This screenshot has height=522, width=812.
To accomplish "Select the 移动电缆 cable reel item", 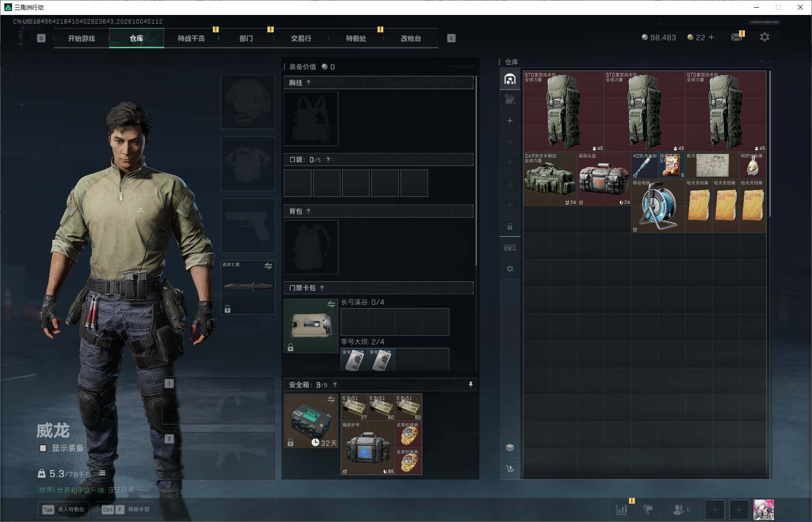I will 658,206.
